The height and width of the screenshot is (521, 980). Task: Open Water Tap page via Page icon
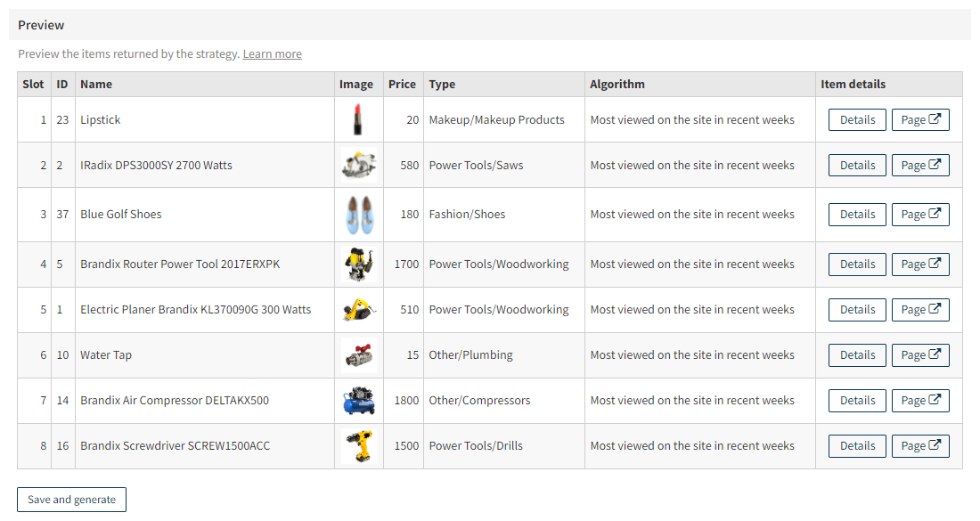(920, 354)
